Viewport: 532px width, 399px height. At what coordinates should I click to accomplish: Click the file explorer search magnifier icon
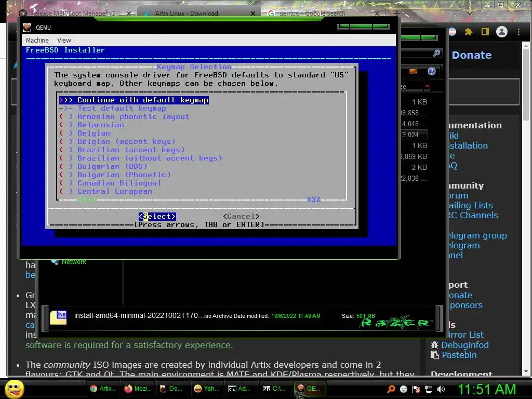(x=436, y=53)
